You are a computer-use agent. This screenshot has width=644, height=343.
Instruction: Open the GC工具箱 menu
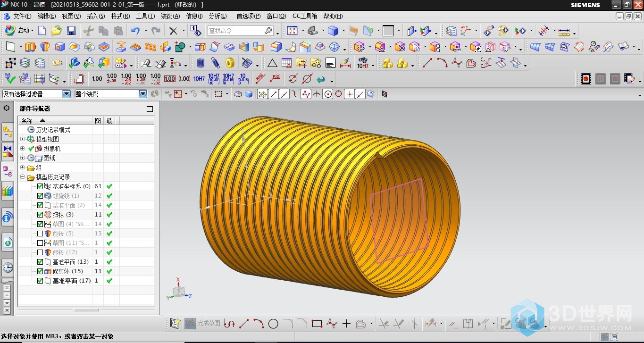point(305,16)
